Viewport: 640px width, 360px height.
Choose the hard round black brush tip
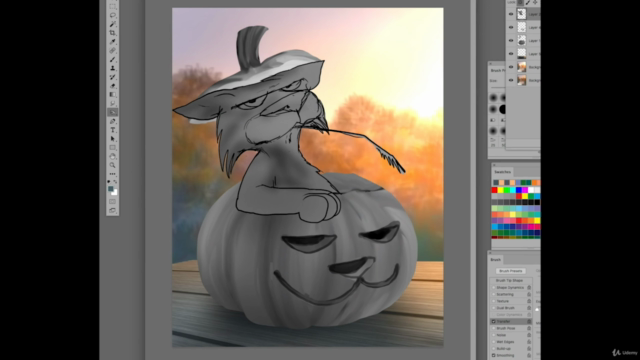tap(503, 109)
